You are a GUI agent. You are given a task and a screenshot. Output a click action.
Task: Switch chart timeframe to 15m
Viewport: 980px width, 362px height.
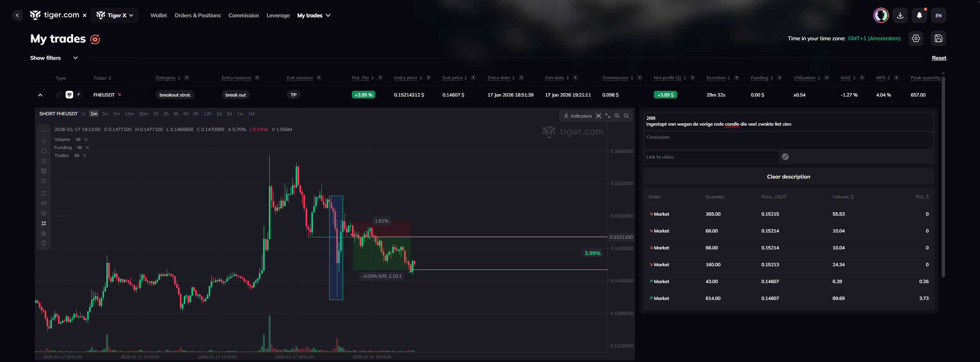coord(129,114)
